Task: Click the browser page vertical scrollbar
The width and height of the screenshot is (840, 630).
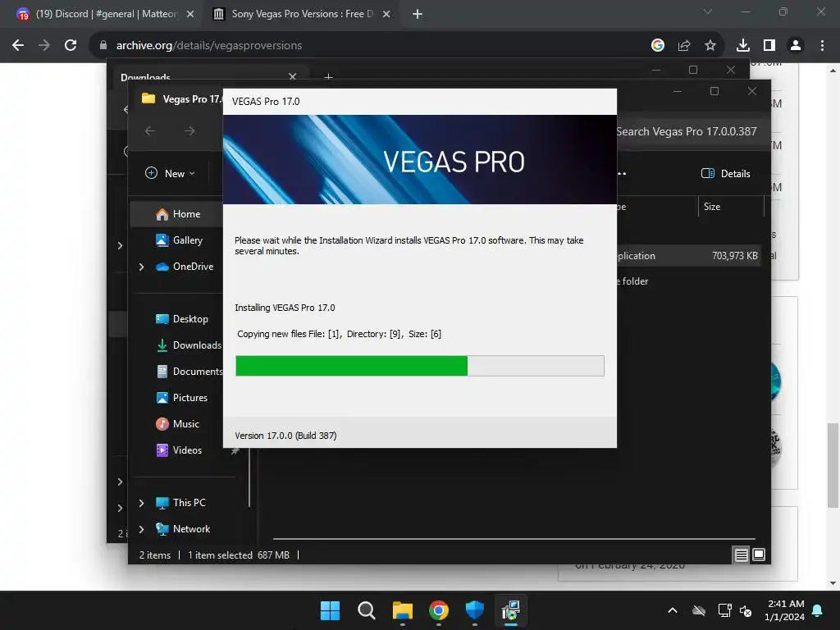Action: click(x=833, y=465)
